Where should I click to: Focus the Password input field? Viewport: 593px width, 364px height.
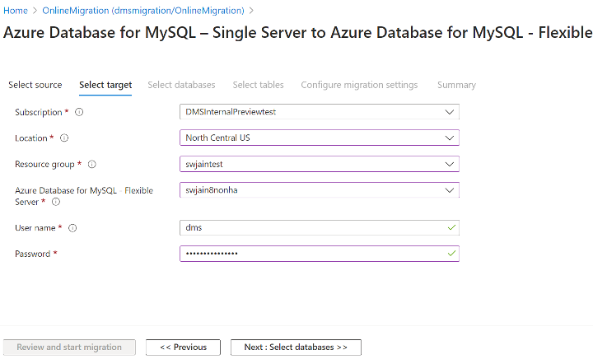(x=320, y=254)
